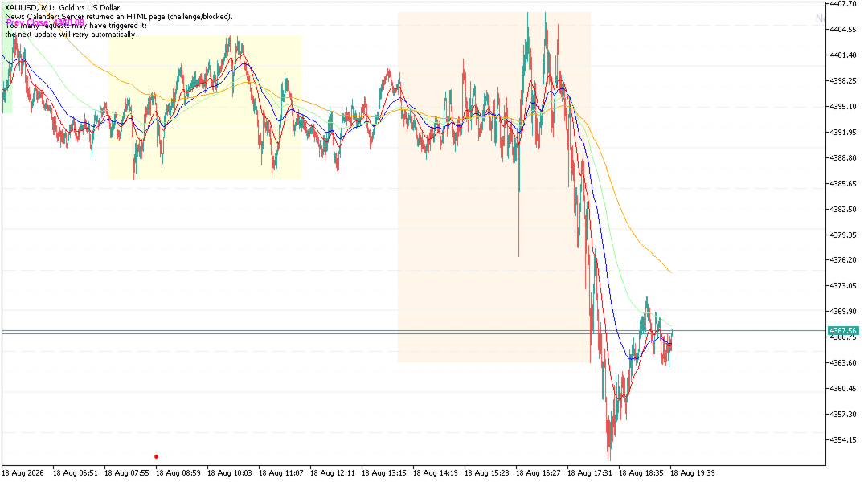Click time axis label 18 Aug 18:35
The image size is (868, 482).
pos(641,473)
